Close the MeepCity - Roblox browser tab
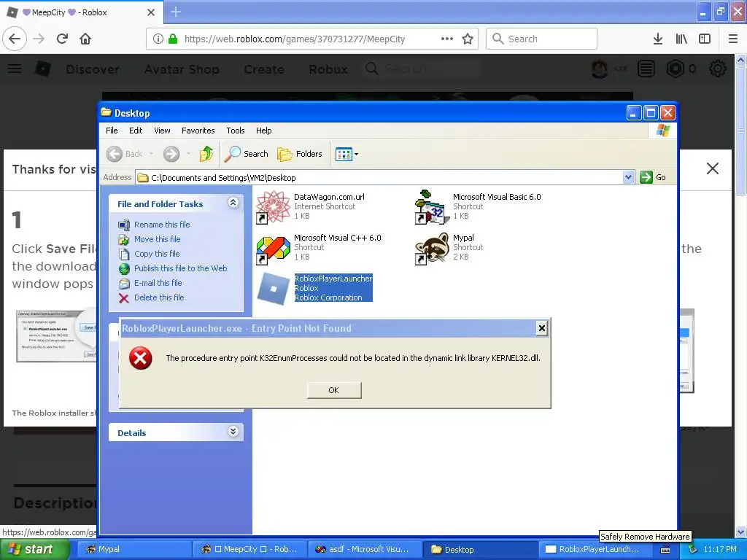This screenshot has height=560, width=747. tap(150, 12)
